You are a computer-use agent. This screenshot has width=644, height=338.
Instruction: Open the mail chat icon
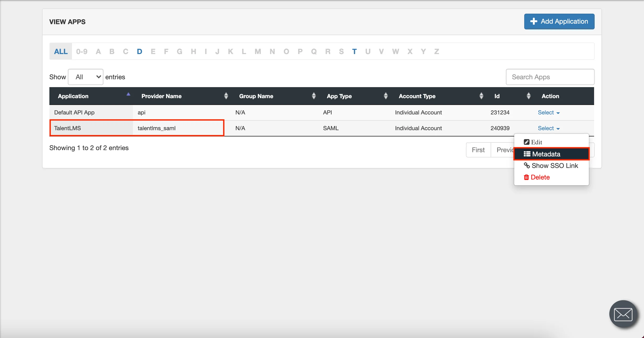tap(623, 314)
